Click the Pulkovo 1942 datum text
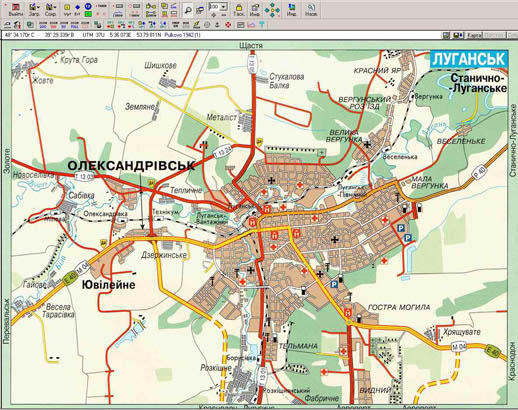Screen dimensions: 518x410 182,35
